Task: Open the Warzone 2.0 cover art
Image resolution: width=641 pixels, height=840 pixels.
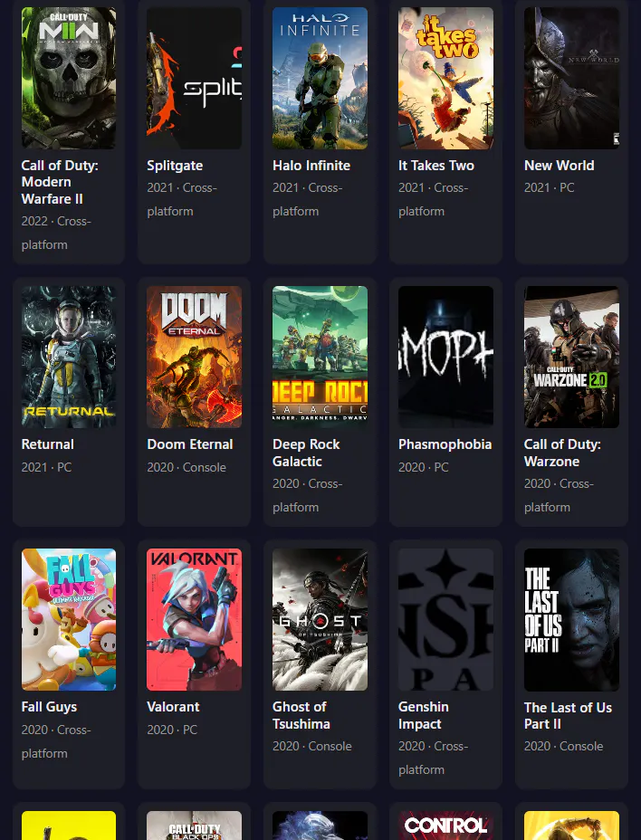Action: (571, 357)
